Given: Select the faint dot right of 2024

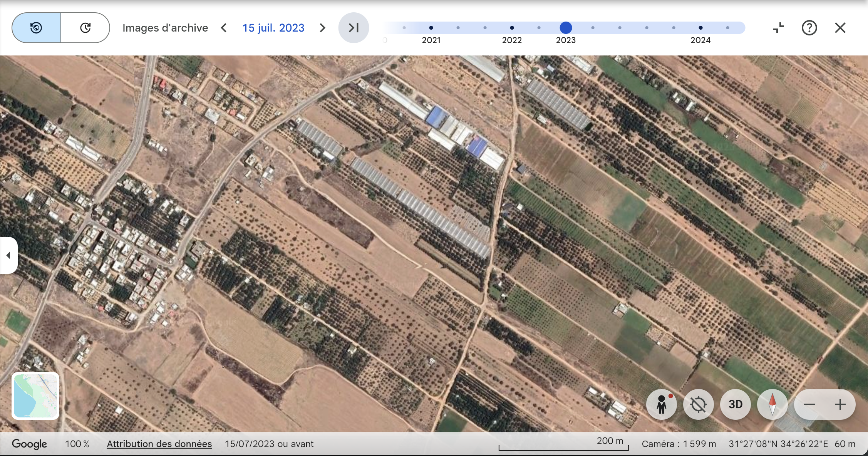Looking at the screenshot, I should [x=727, y=28].
